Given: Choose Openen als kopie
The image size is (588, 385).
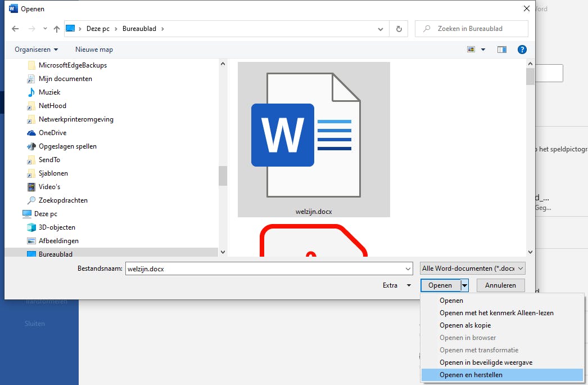Looking at the screenshot, I should (502, 325).
